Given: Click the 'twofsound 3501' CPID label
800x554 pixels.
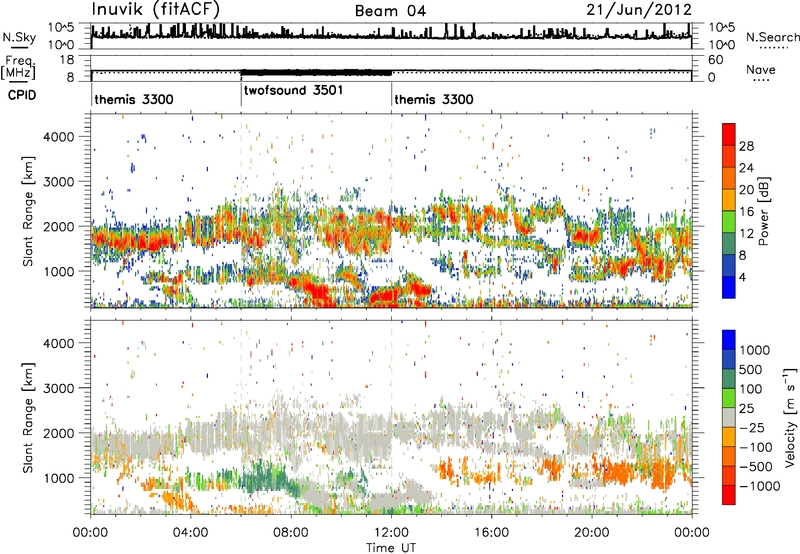Looking at the screenshot, I should pos(293,90).
